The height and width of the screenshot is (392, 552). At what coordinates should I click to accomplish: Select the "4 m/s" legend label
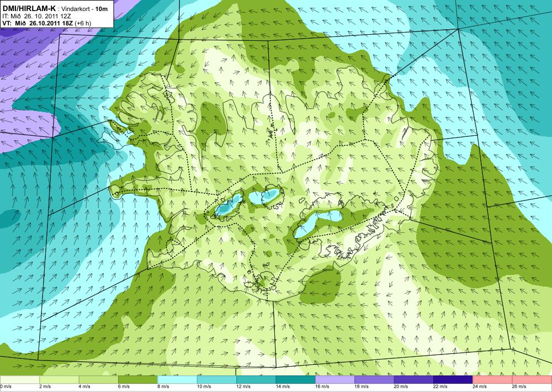click(x=84, y=386)
